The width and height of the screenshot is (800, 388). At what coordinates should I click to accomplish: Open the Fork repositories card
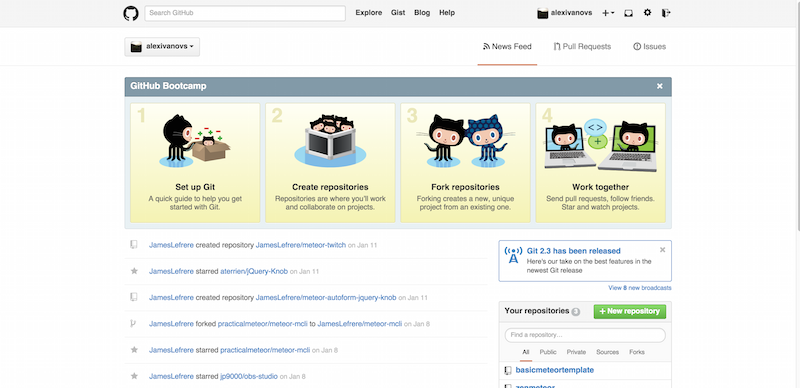point(465,163)
